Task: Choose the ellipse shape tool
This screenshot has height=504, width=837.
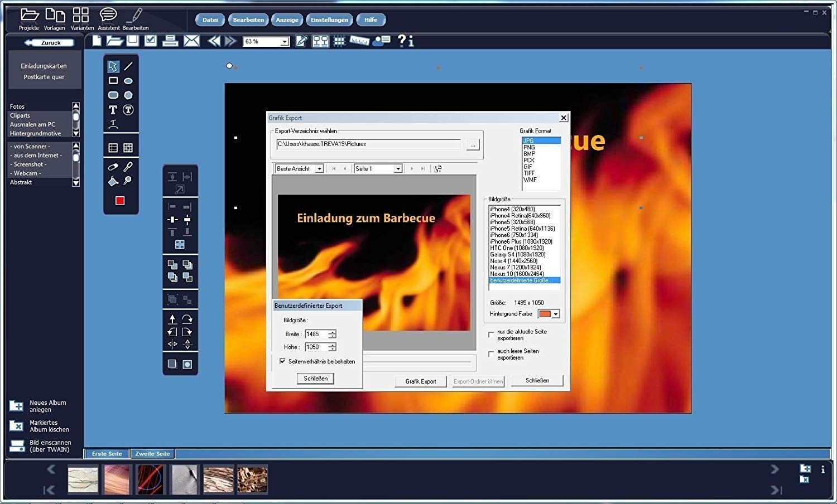Action: (x=128, y=81)
